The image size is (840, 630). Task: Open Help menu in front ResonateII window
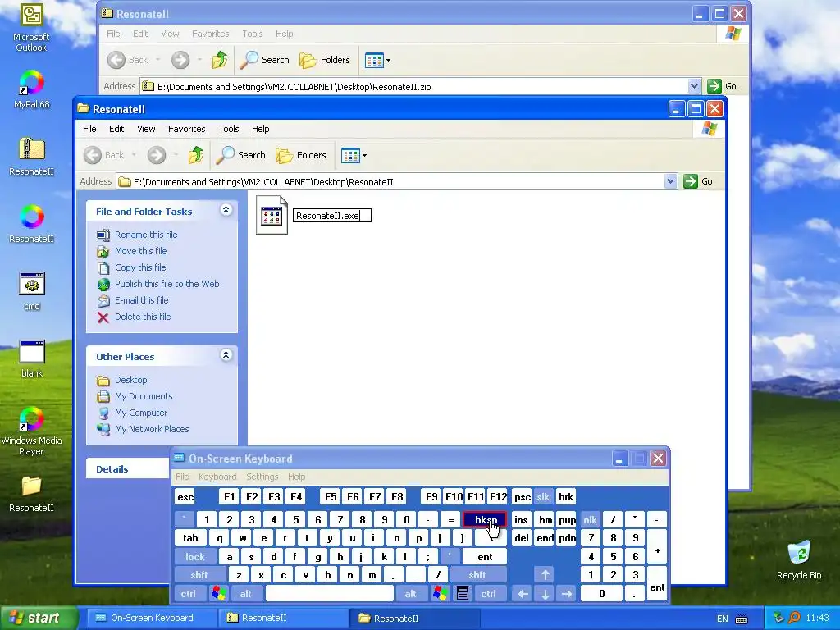pyautogui.click(x=260, y=129)
